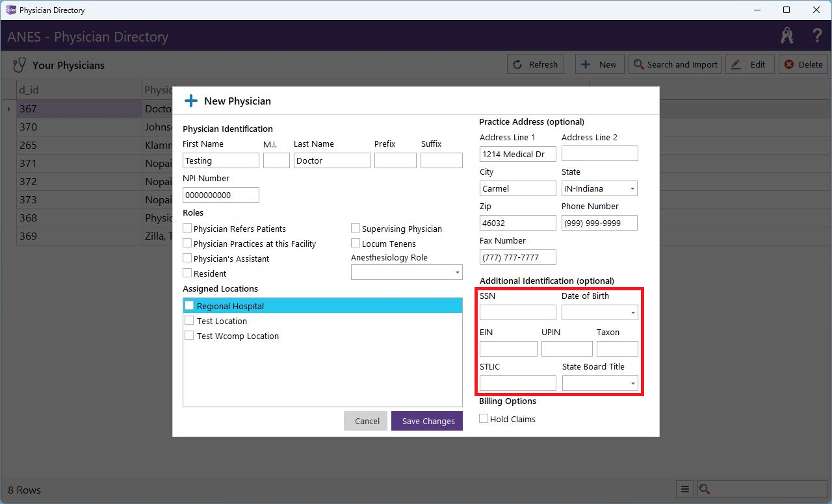Enable Hold Claims billing option

point(484,419)
